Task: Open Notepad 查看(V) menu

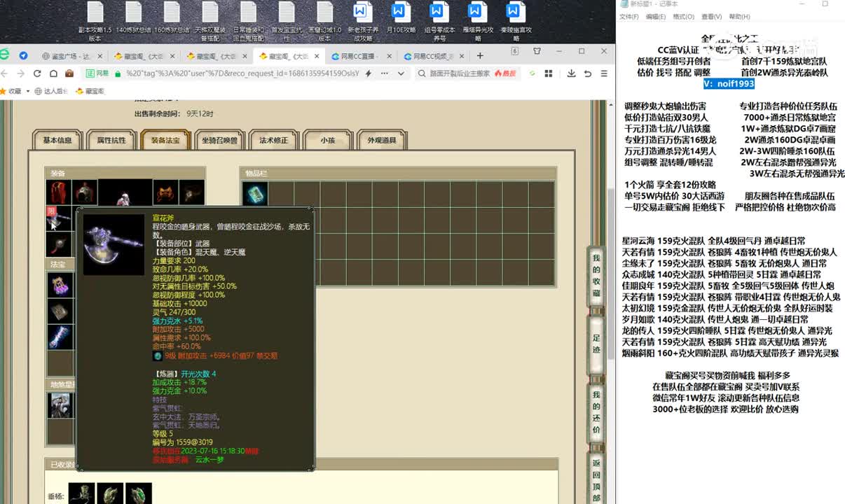Action: pos(711,17)
